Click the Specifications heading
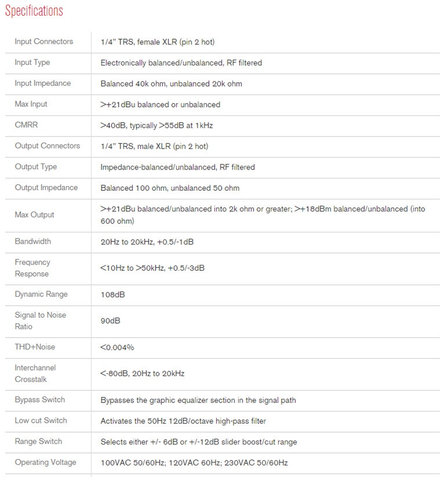 tap(34, 11)
